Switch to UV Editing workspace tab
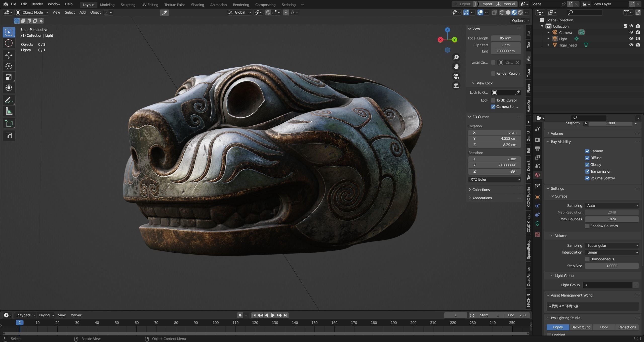The width and height of the screenshot is (644, 342). 150,5
